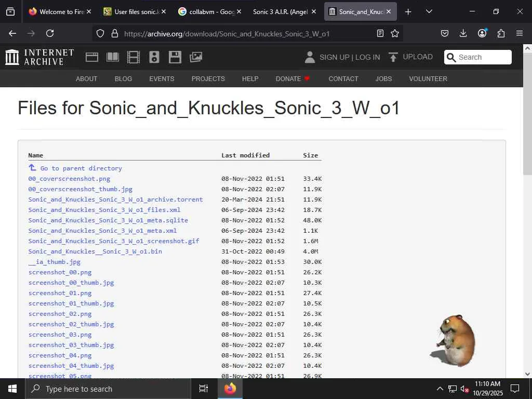Open the Video film-strip icon

coord(134,57)
